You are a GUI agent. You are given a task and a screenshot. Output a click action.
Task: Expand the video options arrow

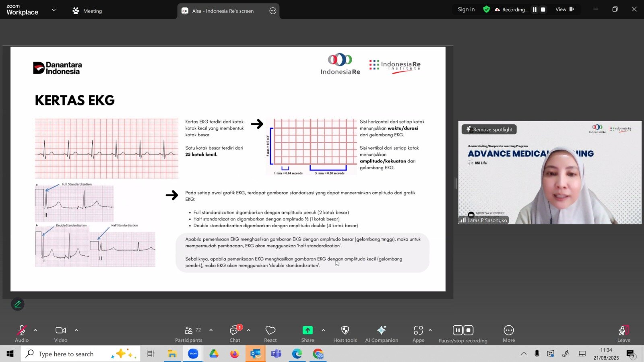76,330
